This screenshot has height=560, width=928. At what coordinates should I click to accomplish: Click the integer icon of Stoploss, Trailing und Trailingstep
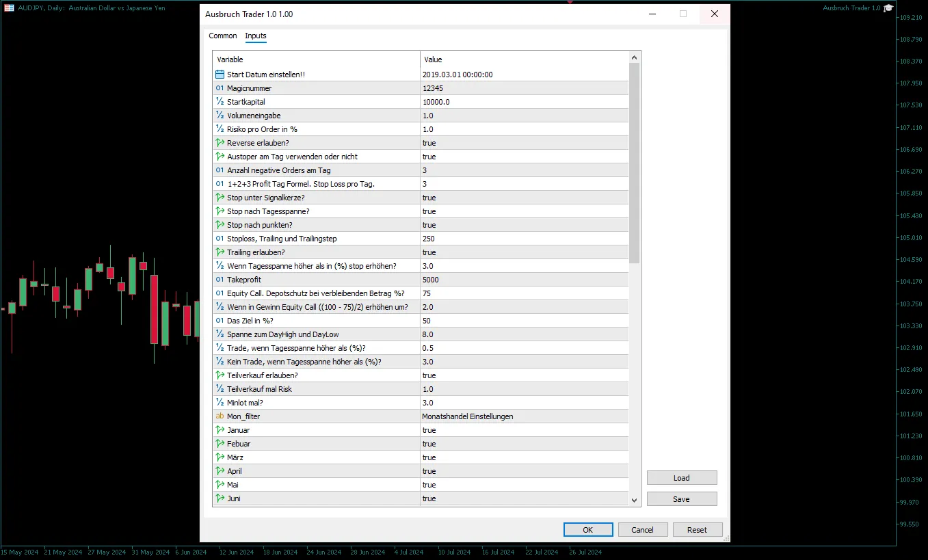point(220,239)
